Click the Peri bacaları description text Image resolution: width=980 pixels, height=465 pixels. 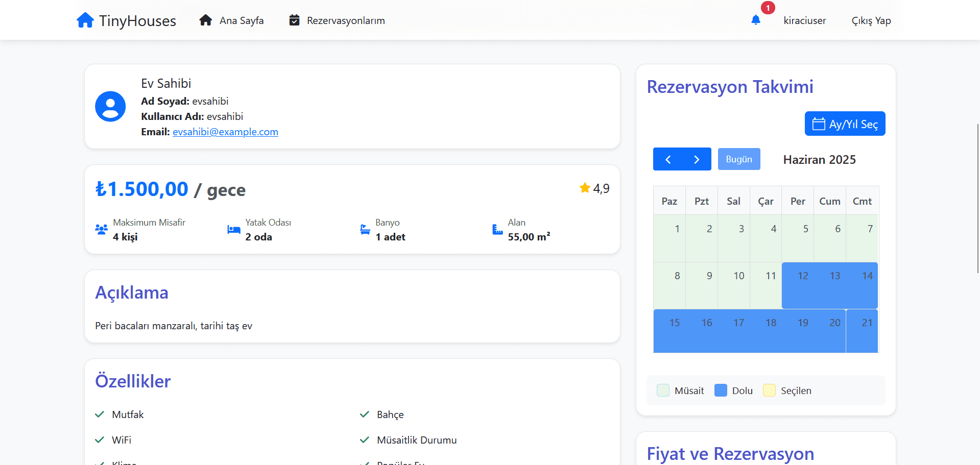[174, 326]
